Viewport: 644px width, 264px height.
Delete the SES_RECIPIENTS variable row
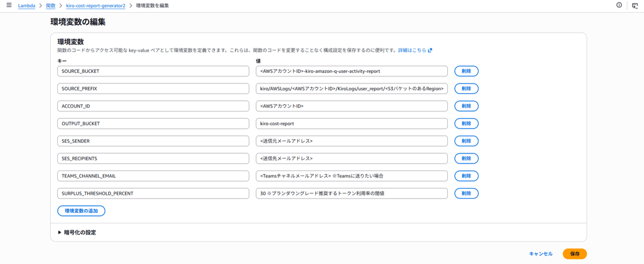coord(466,159)
